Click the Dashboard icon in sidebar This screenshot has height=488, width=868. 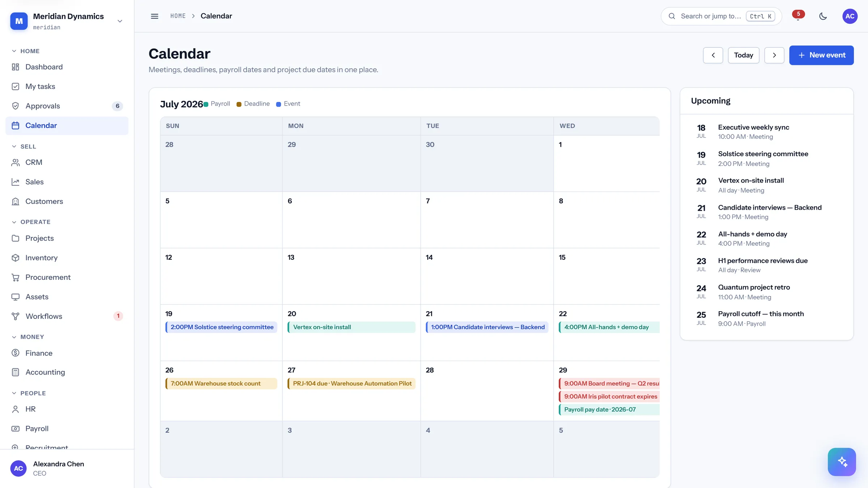(15, 67)
